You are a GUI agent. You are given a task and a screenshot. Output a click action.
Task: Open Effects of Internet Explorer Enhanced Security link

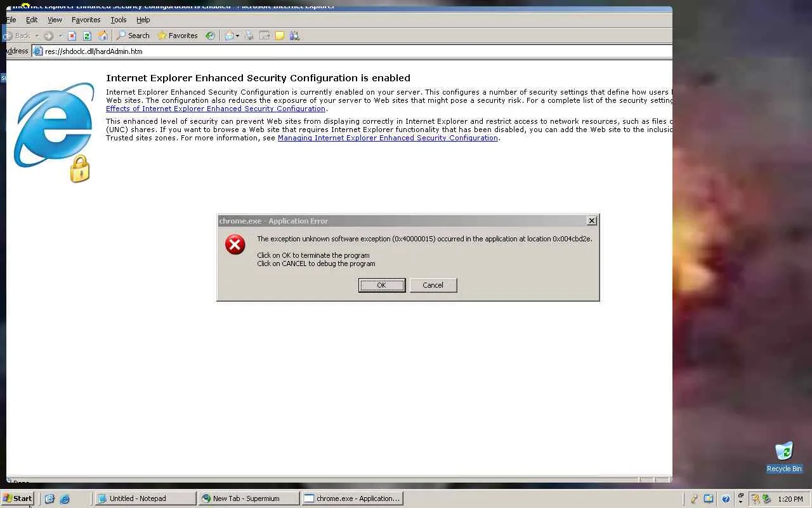tap(216, 109)
